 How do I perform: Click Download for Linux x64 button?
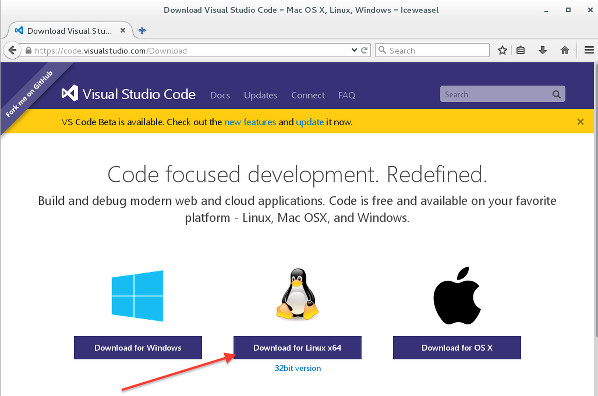click(297, 348)
